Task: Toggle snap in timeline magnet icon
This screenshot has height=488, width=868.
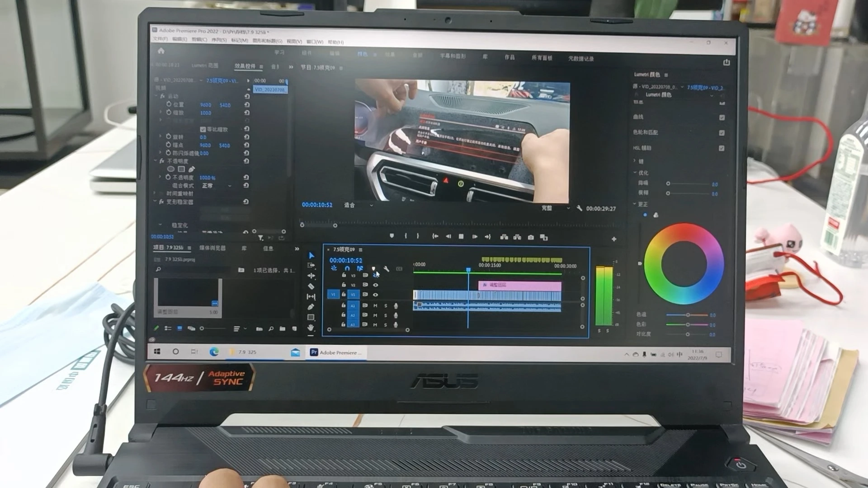Action: [347, 268]
